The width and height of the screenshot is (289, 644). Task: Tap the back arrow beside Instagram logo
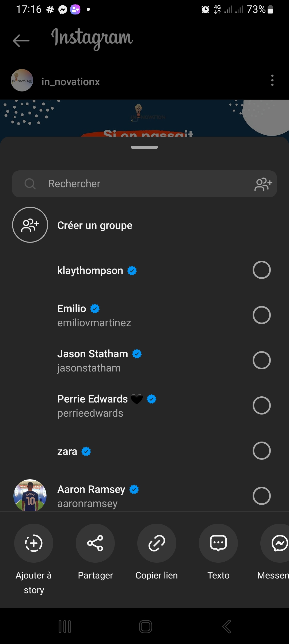click(x=21, y=41)
